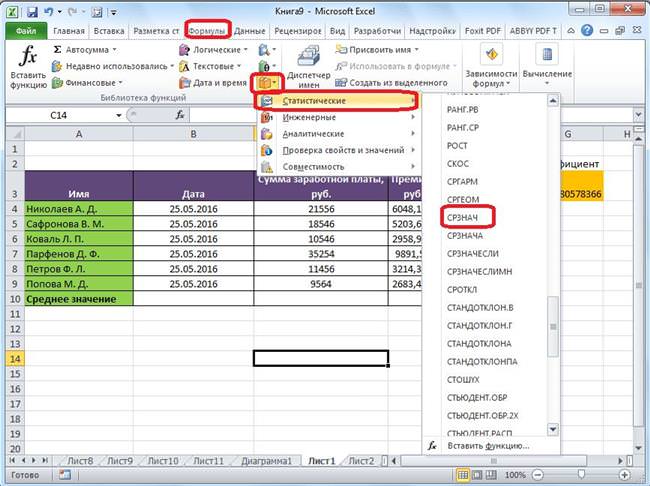This screenshot has height=486, width=650.
Task: Open the Диаграмма1 sheet tab
Action: click(x=266, y=461)
